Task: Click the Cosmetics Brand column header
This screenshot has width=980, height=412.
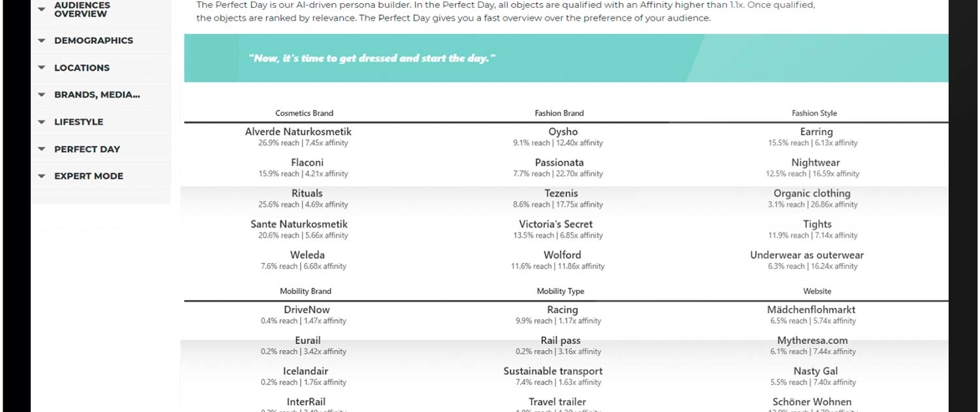Action: pos(304,113)
